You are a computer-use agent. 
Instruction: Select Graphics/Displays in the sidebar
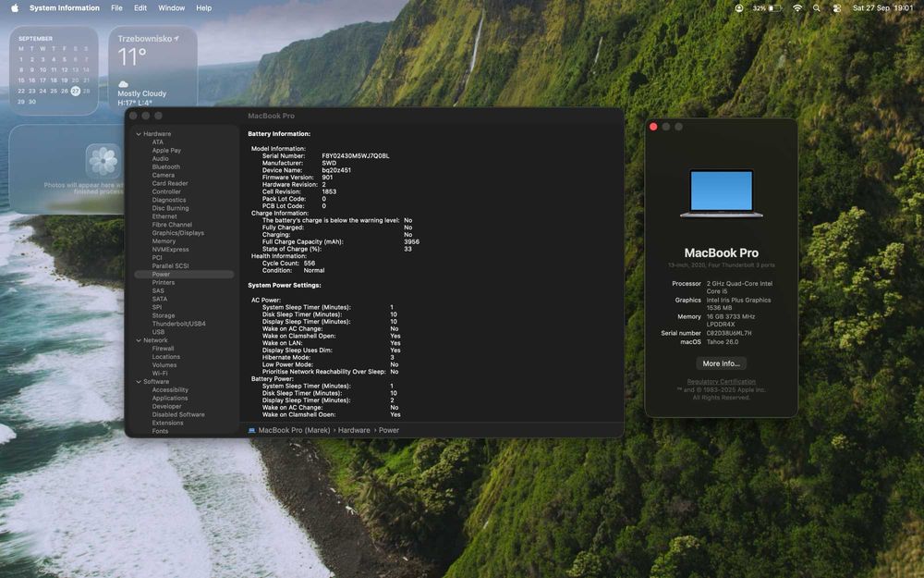[x=178, y=233]
